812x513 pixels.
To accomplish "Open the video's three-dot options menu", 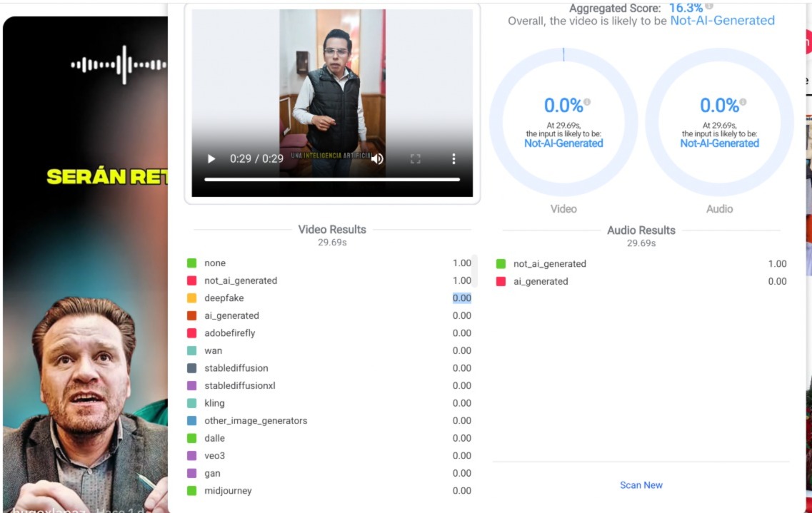I will [453, 158].
